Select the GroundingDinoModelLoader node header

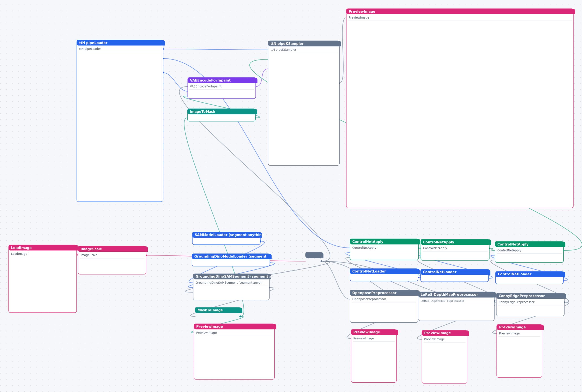pos(231,256)
